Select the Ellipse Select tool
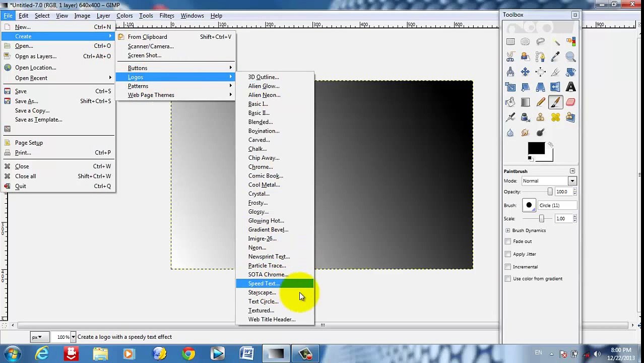644x363 pixels. point(525,42)
